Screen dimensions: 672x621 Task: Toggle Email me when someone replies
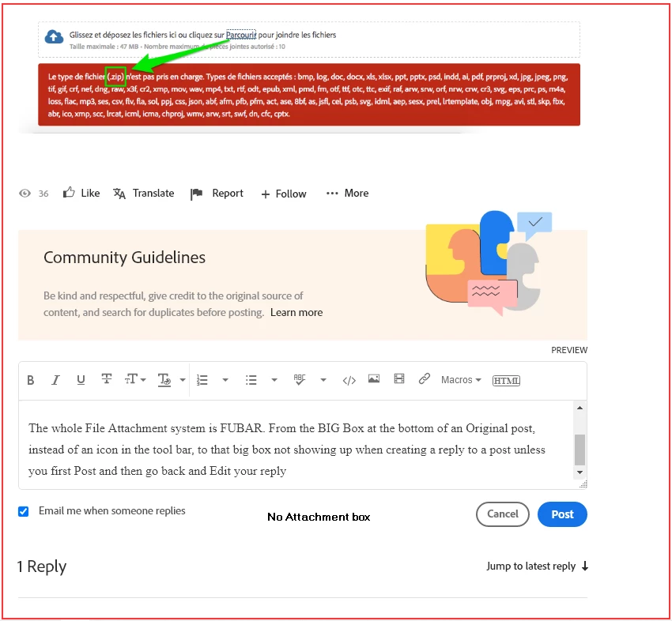click(x=24, y=511)
